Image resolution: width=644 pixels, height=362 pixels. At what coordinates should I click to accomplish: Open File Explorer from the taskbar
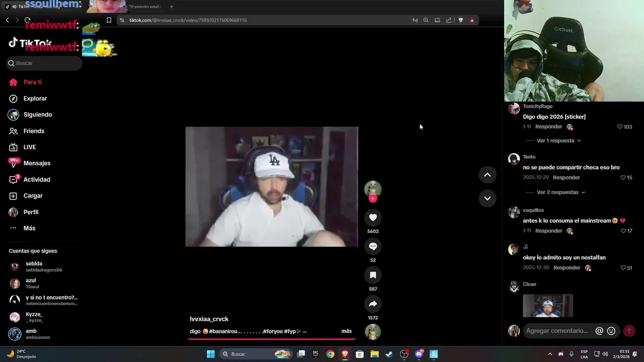[374, 354]
